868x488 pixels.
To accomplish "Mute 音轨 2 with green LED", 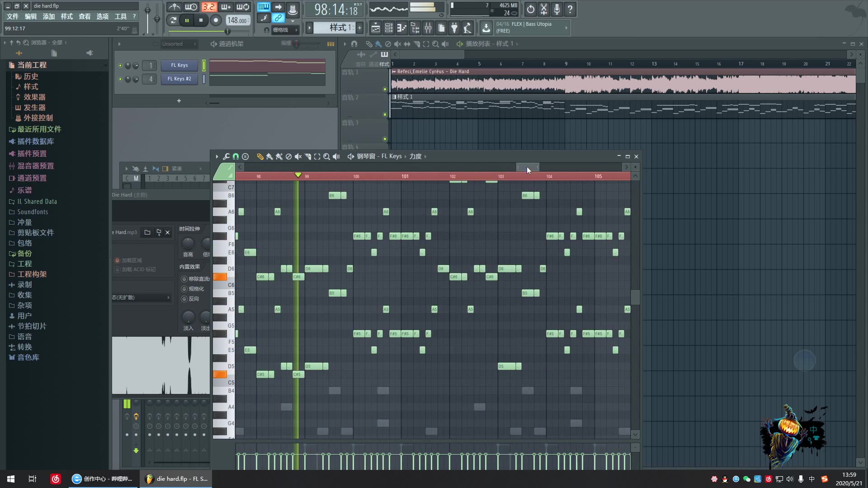I will (x=385, y=114).
